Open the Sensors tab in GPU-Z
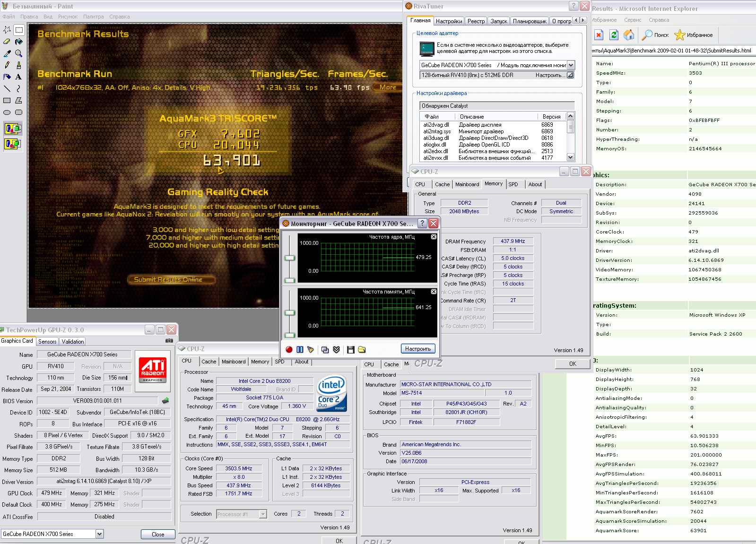 click(47, 342)
